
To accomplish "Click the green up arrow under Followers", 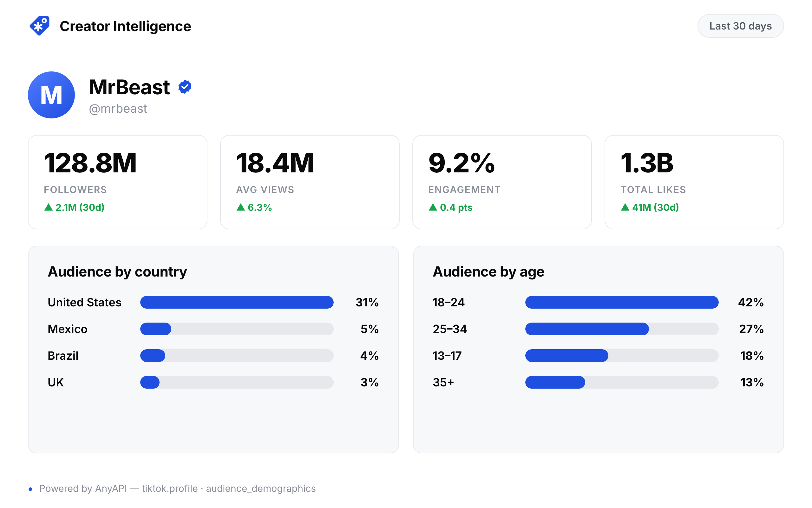I will point(48,207).
